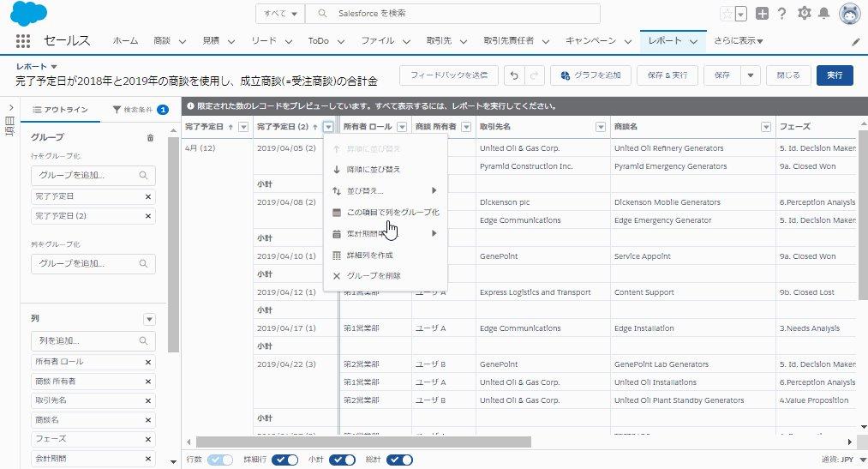Remove フェーズ column with X
This screenshot has width=868, height=469.
coord(147,439)
